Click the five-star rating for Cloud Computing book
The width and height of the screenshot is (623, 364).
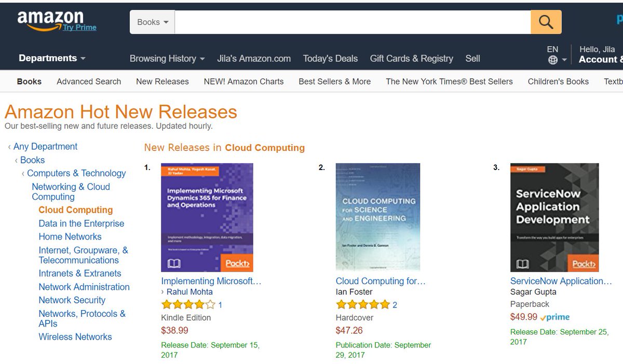point(363,305)
